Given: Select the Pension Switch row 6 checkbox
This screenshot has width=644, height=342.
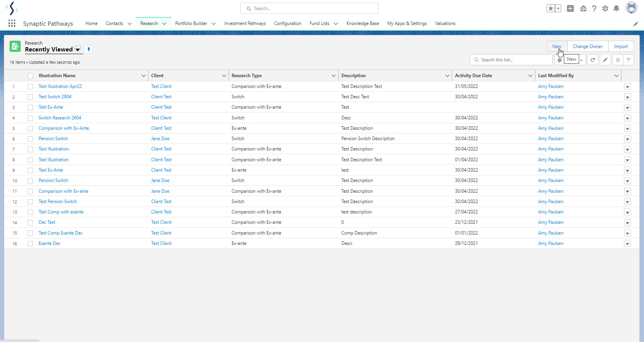Looking at the screenshot, I should pyautogui.click(x=30, y=139).
